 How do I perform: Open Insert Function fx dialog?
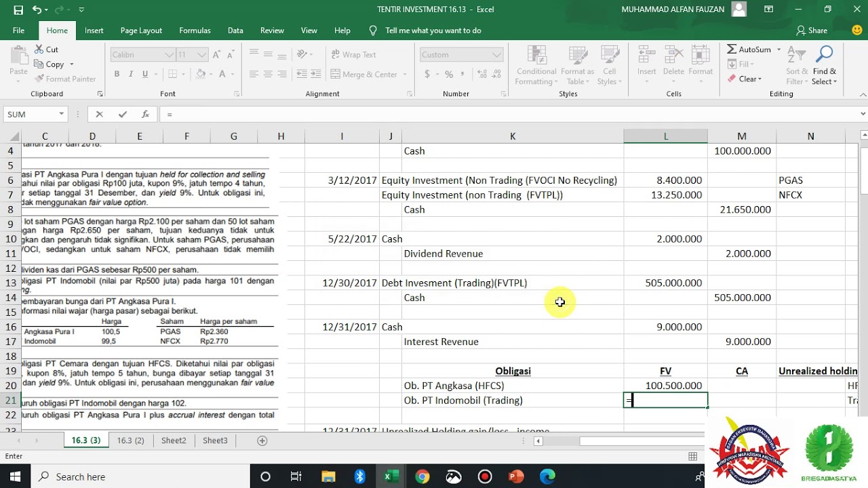(x=145, y=115)
